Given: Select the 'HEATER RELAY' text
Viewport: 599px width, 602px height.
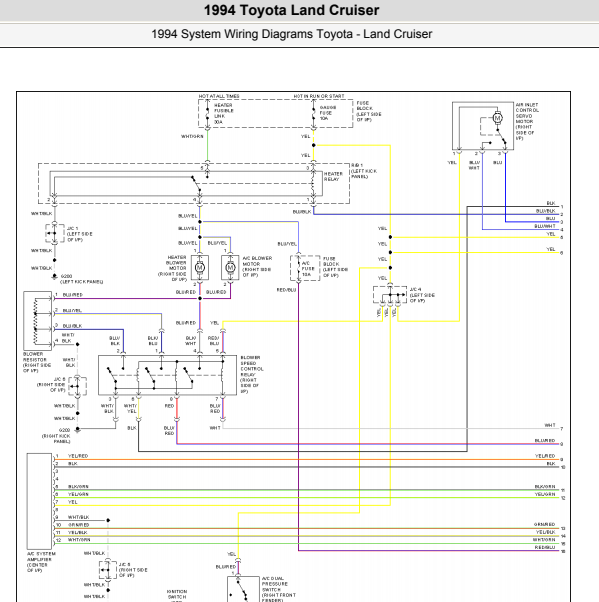Looking at the screenshot, I should 333,177.
